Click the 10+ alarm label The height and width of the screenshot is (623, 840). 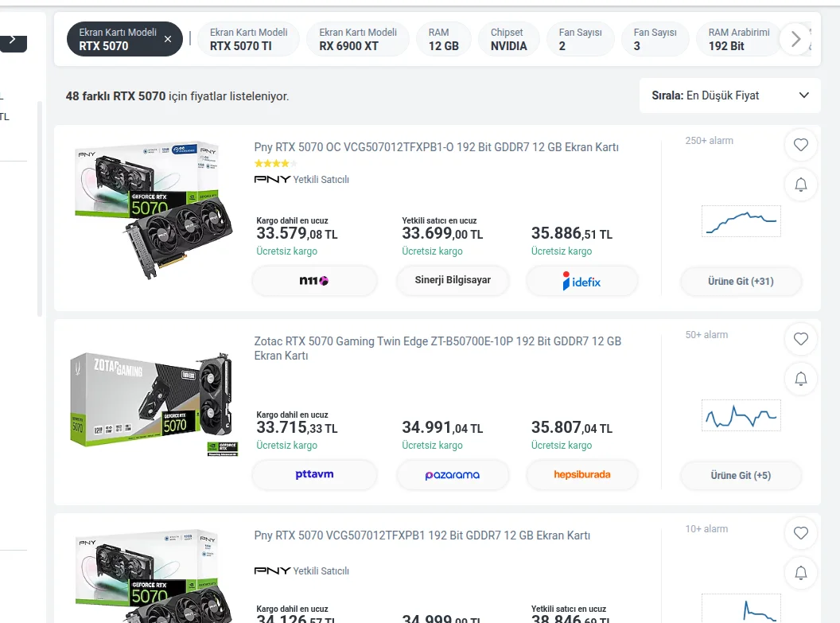point(706,529)
